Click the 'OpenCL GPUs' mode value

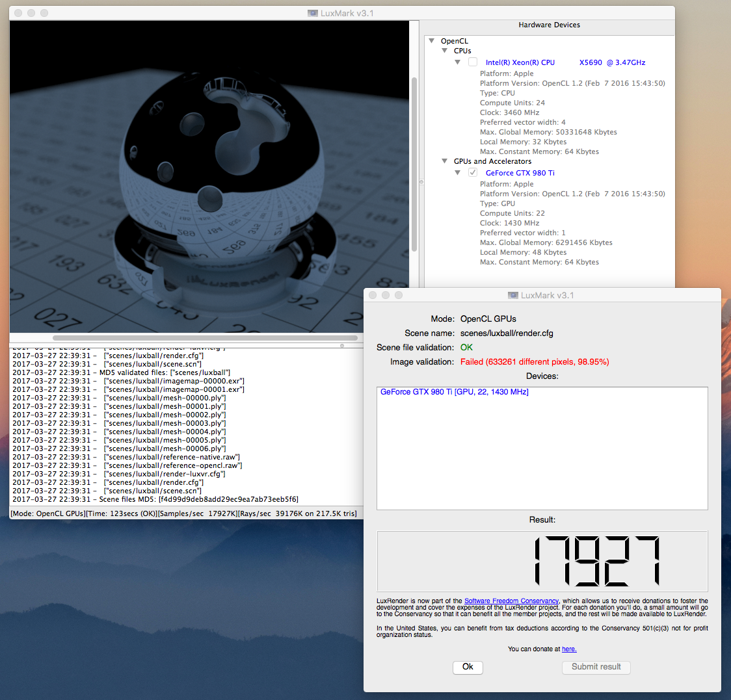pyautogui.click(x=488, y=318)
